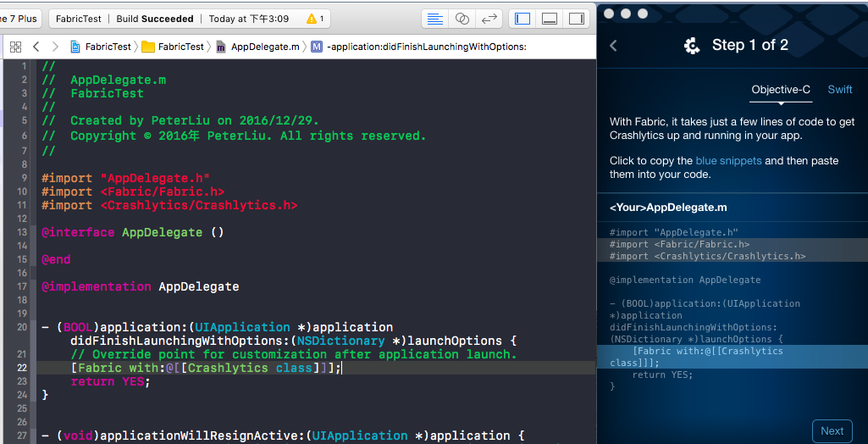The image size is (868, 444).
Task: Go forward in editor history
Action: 55,47
